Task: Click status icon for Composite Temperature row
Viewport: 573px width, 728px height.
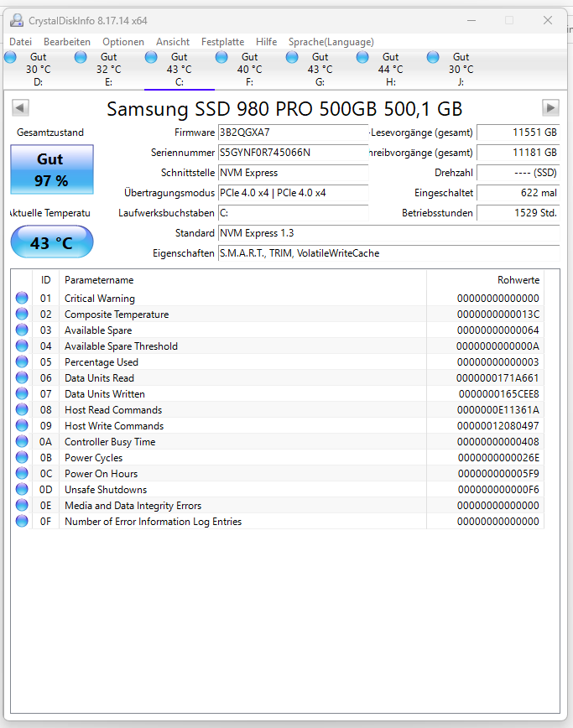Action: click(x=22, y=314)
